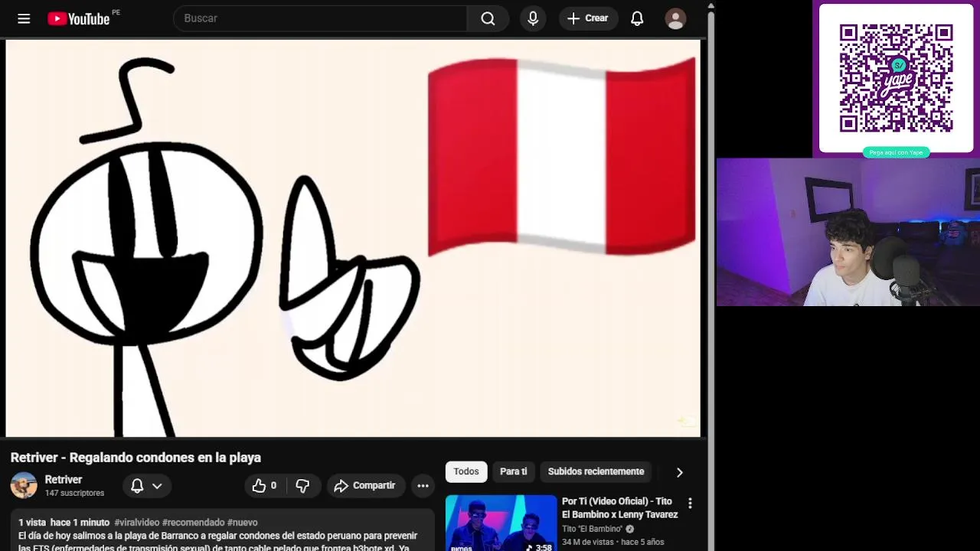Click the video player area
The image size is (980, 551).
353,239
